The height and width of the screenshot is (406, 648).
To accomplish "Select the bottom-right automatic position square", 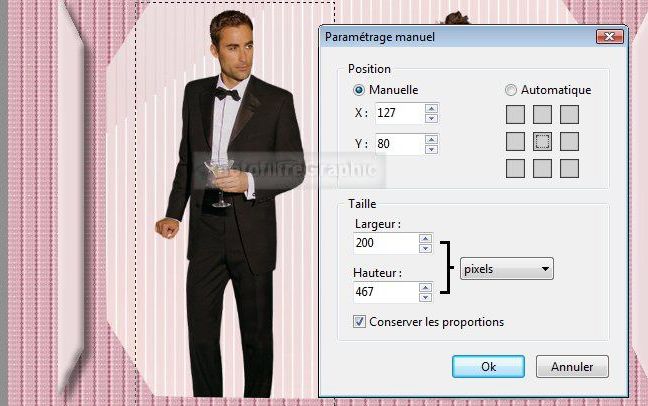I will click(569, 169).
